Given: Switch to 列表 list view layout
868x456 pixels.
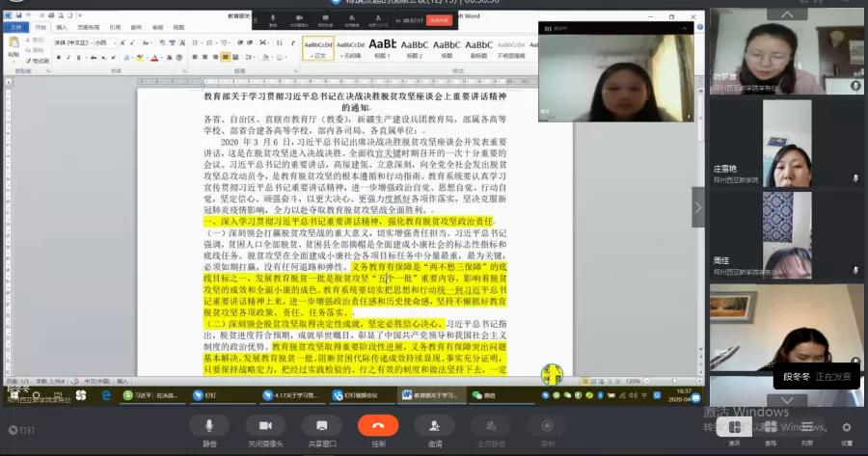Looking at the screenshot, I should point(807,427).
